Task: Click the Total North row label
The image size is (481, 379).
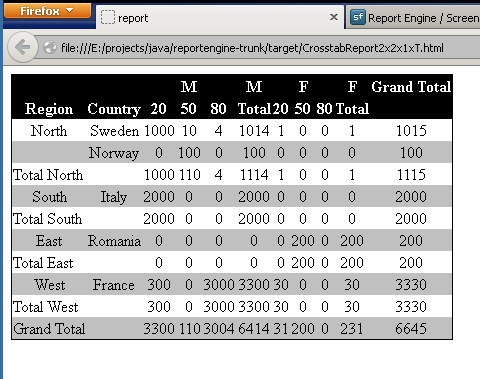Action: point(48,175)
